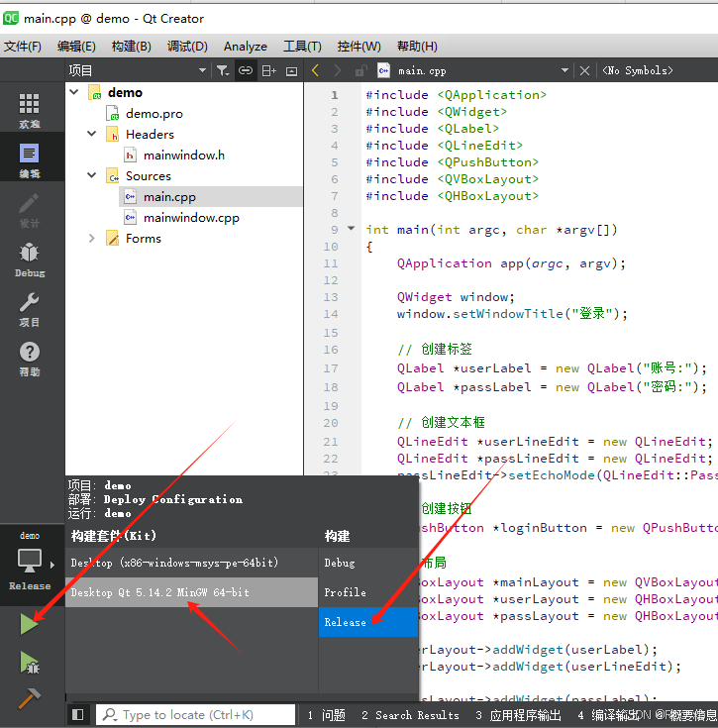Image resolution: width=718 pixels, height=728 pixels.
Task: Select the Release build configuration
Action: click(x=368, y=622)
